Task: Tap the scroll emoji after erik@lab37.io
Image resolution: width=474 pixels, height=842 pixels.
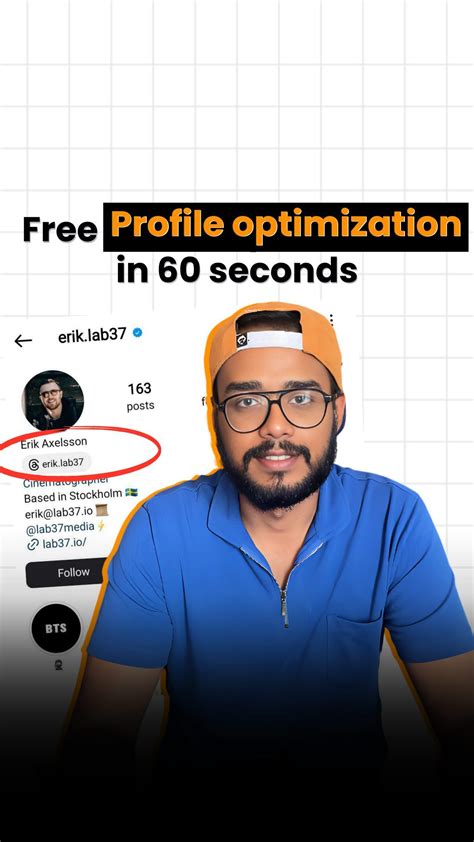Action: tap(102, 510)
